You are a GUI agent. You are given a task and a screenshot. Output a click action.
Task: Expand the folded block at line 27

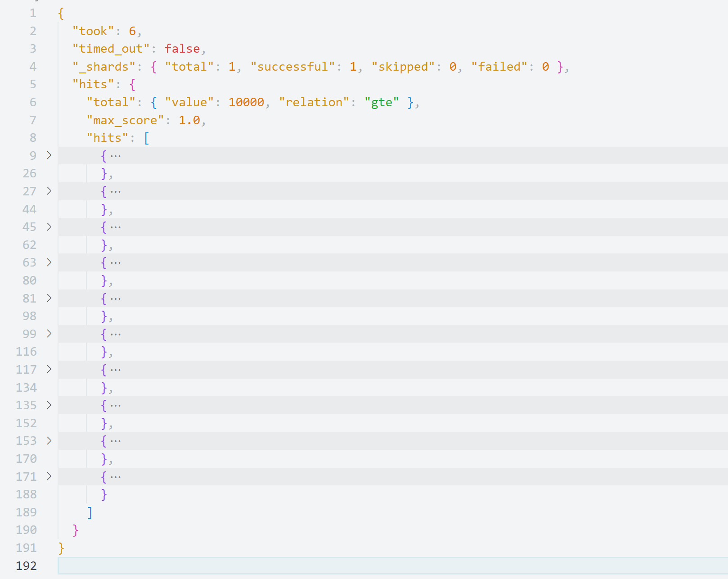49,191
